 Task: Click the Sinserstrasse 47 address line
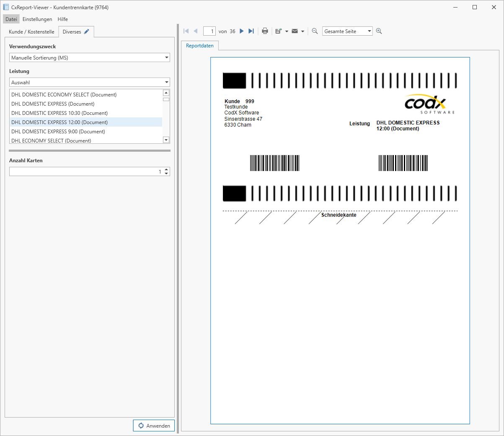tap(243, 119)
